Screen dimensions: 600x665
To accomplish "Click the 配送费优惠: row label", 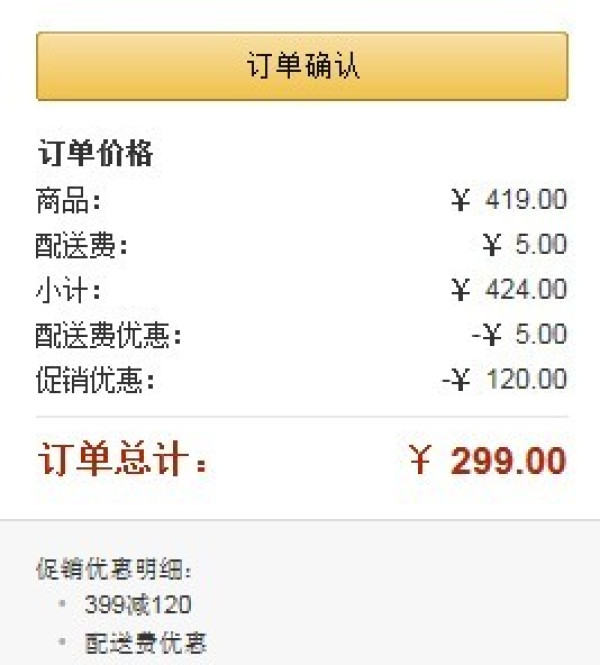I will (108, 335).
